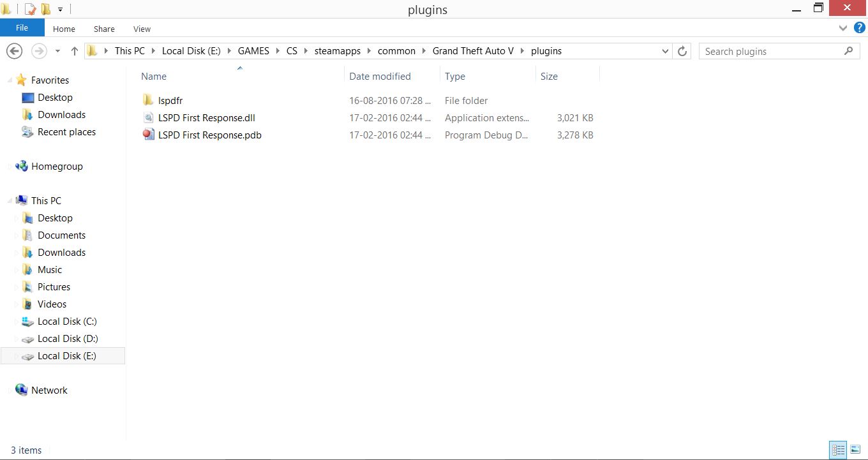
Task: Click the Favorites star icon in navigation pane
Action: [22, 80]
